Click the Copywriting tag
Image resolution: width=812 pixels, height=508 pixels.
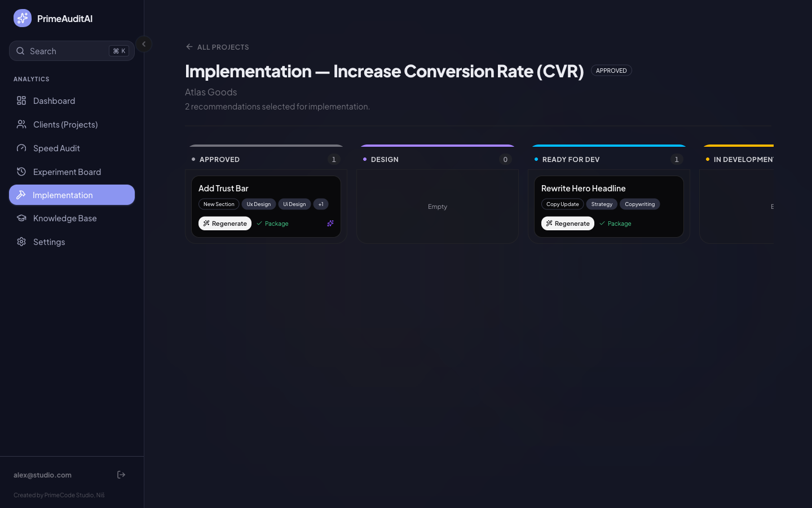pyautogui.click(x=640, y=204)
